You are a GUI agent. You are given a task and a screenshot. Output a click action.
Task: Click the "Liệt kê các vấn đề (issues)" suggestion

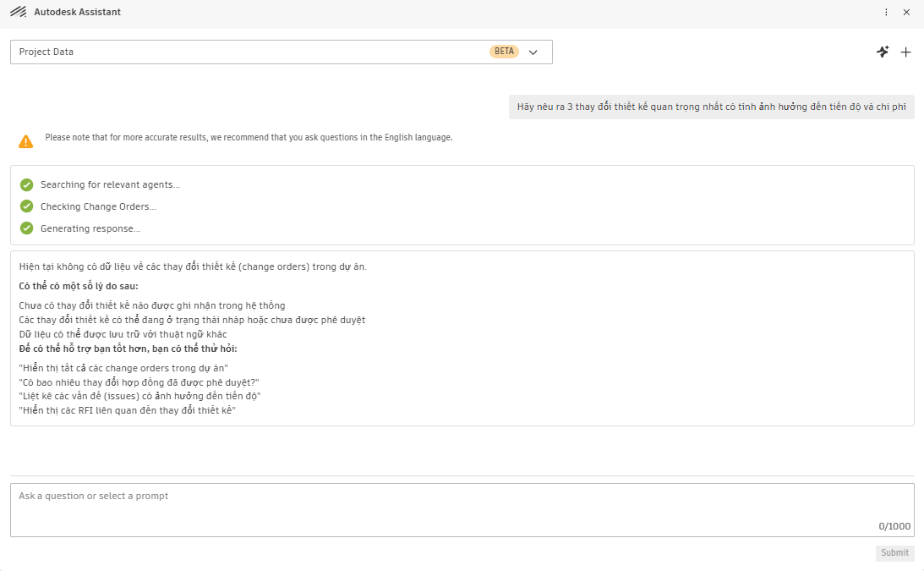point(139,397)
